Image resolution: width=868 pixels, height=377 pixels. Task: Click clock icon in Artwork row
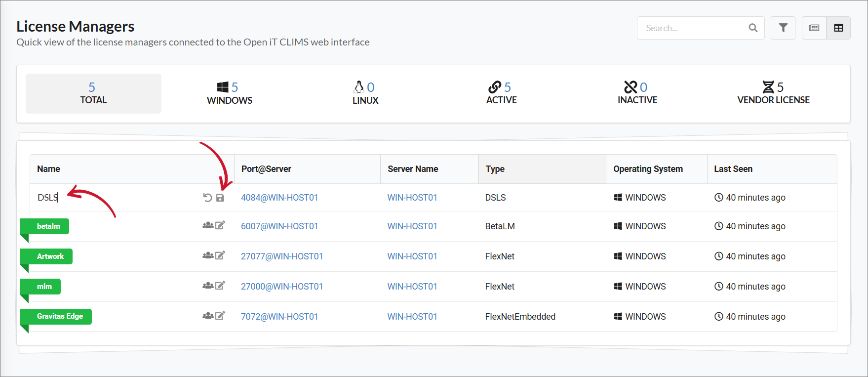pos(719,256)
